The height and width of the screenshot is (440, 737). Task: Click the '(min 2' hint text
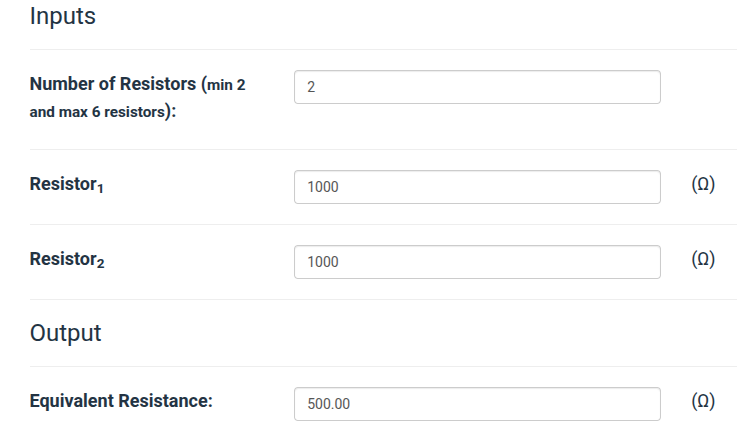pyautogui.click(x=223, y=86)
